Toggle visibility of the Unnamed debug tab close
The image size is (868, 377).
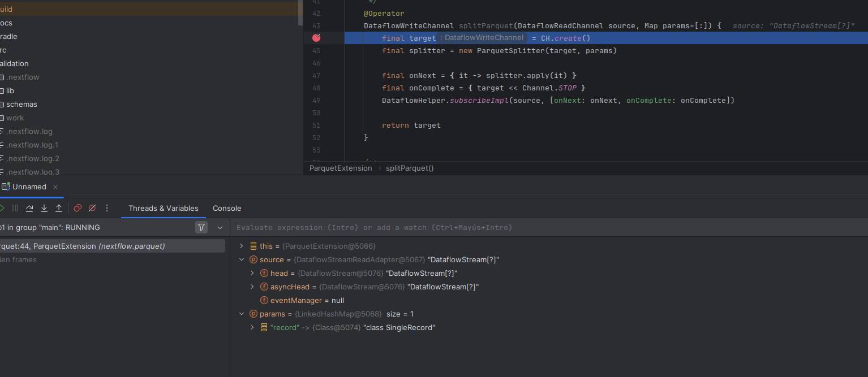[55, 187]
